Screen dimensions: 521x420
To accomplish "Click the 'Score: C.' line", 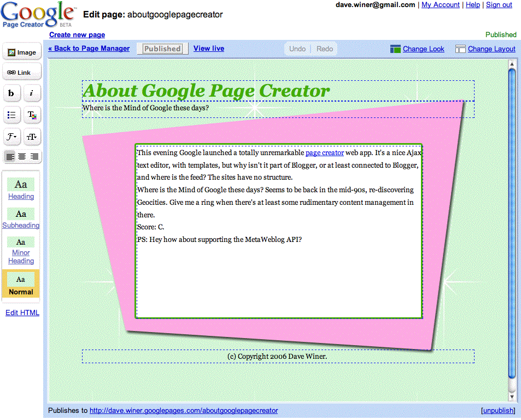I will click(151, 227).
